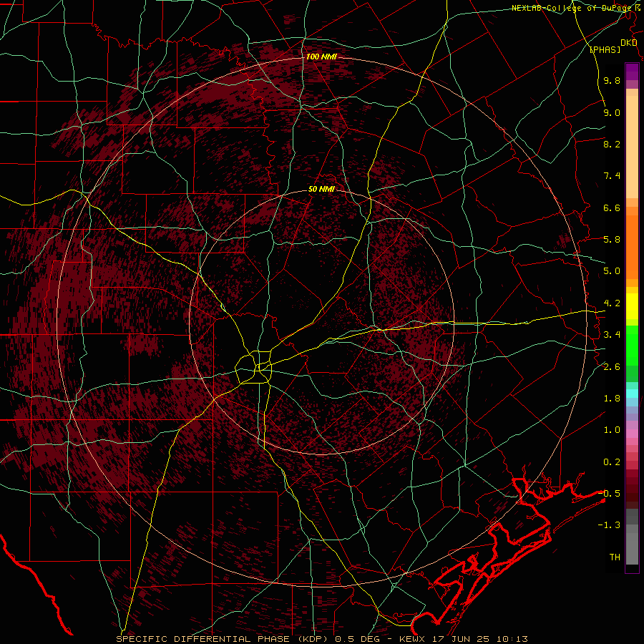The height and width of the screenshot is (644, 644).
Task: Click the 0.2 value on the color scale
Action: [612, 462]
